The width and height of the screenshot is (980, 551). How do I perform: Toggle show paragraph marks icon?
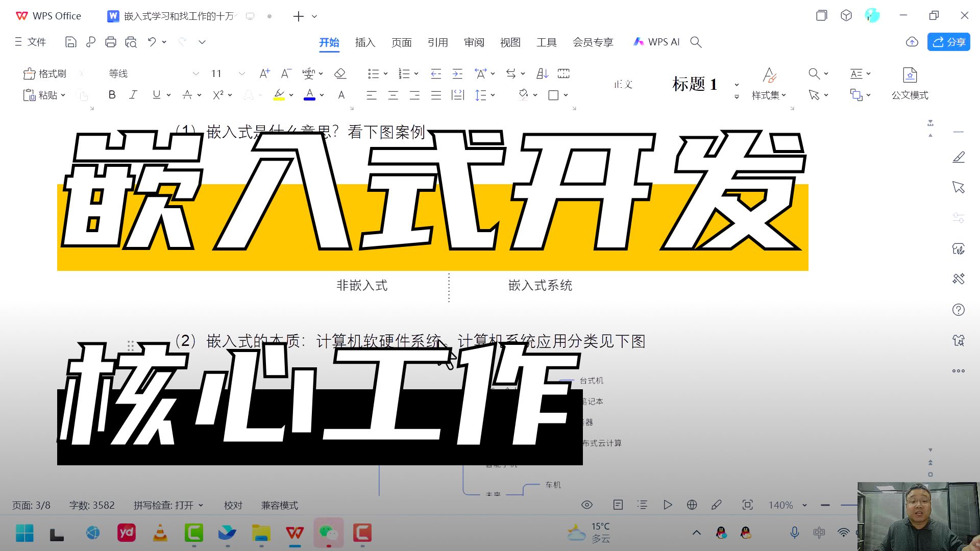(x=510, y=74)
